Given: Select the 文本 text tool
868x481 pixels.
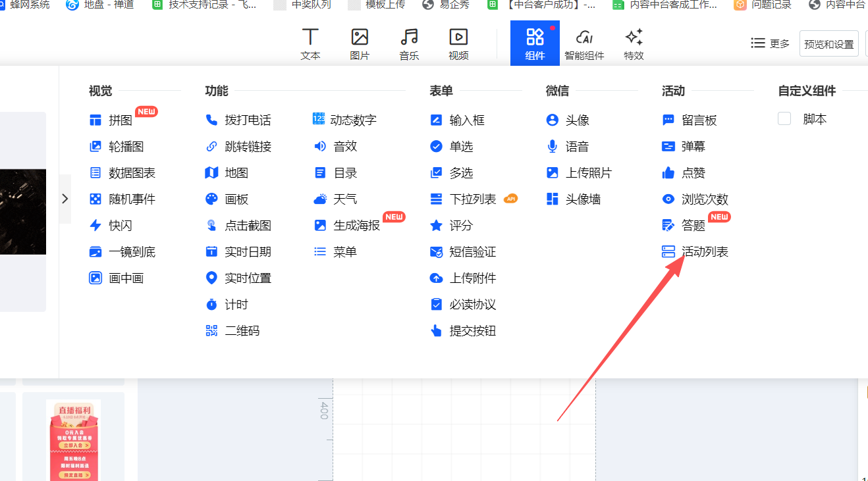Looking at the screenshot, I should (x=310, y=44).
